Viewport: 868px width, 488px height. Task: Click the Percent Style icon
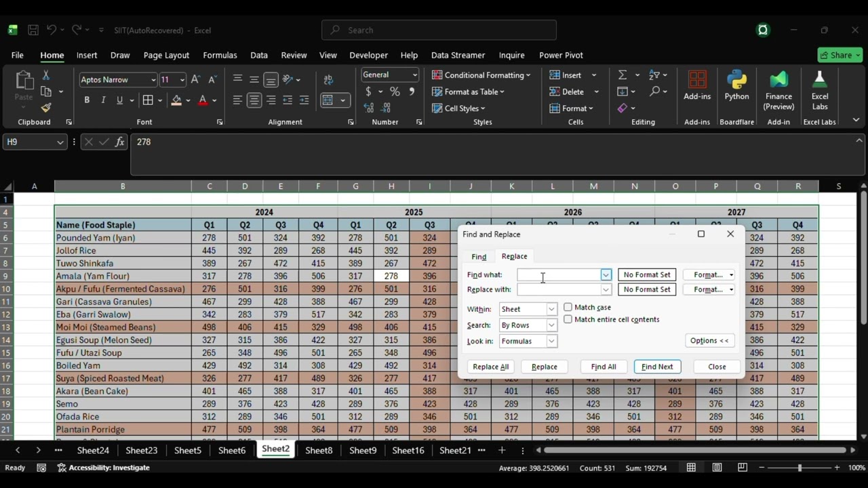[x=395, y=91]
